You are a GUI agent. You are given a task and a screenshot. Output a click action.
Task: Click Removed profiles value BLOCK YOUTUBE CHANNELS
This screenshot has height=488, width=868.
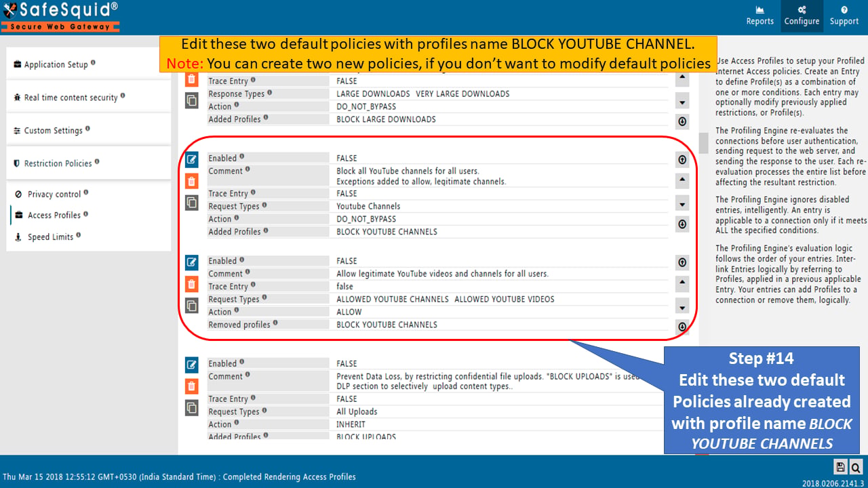(387, 325)
